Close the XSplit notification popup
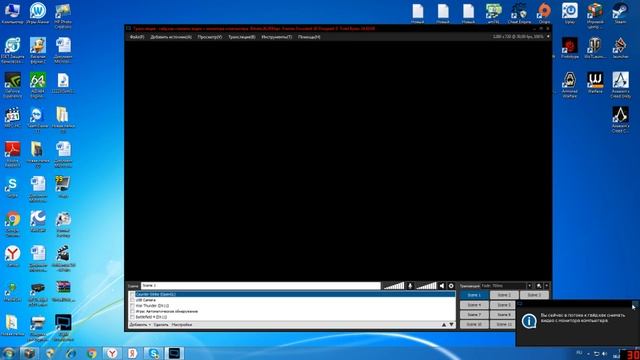The height and width of the screenshot is (360, 640). pyautogui.click(x=634, y=304)
